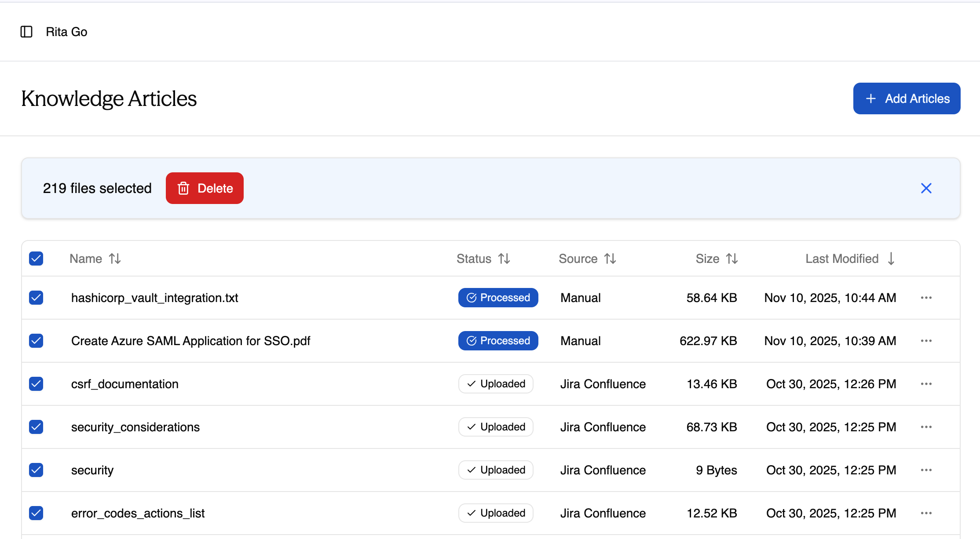
Task: Open more options for error_codes_actions_list
Action: tap(926, 513)
